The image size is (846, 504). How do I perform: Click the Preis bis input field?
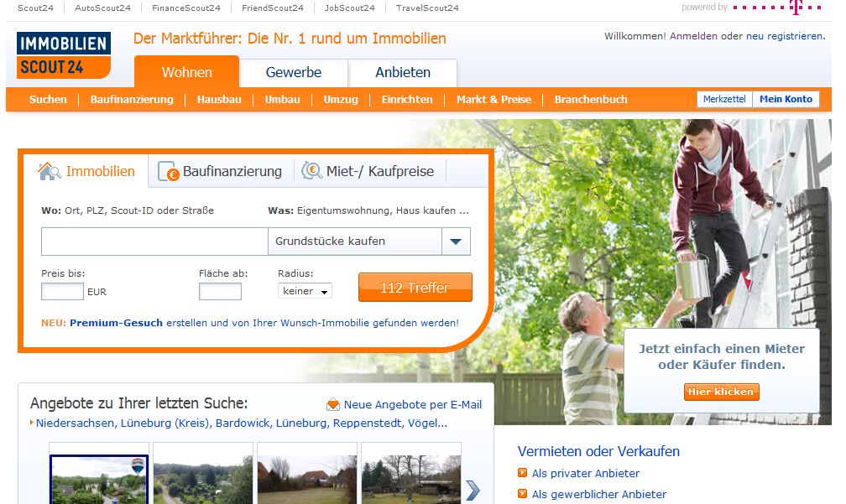[63, 292]
